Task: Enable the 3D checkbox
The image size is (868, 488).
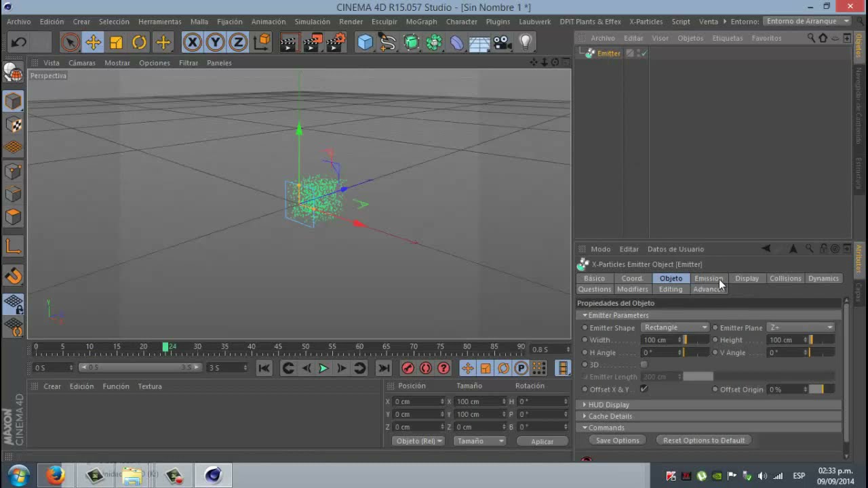Action: coord(644,365)
